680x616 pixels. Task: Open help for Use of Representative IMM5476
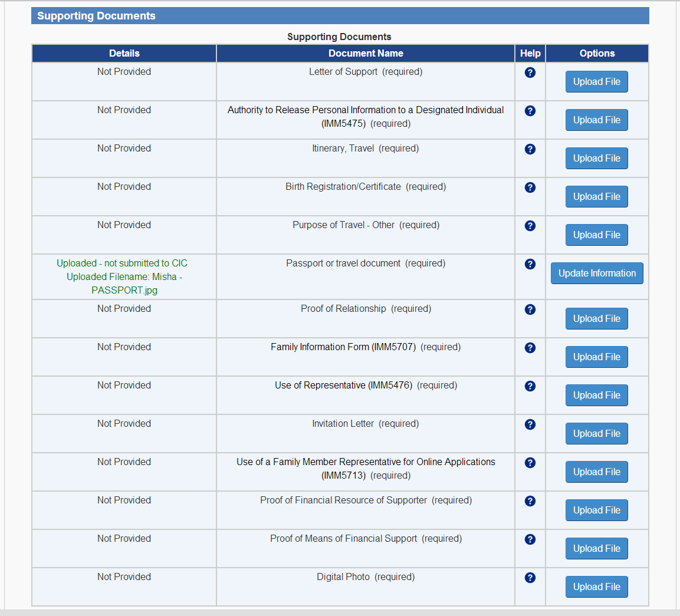[530, 386]
